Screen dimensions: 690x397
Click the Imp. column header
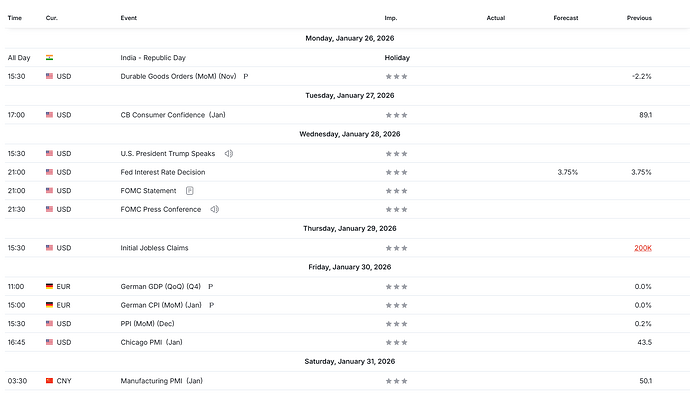coord(391,18)
